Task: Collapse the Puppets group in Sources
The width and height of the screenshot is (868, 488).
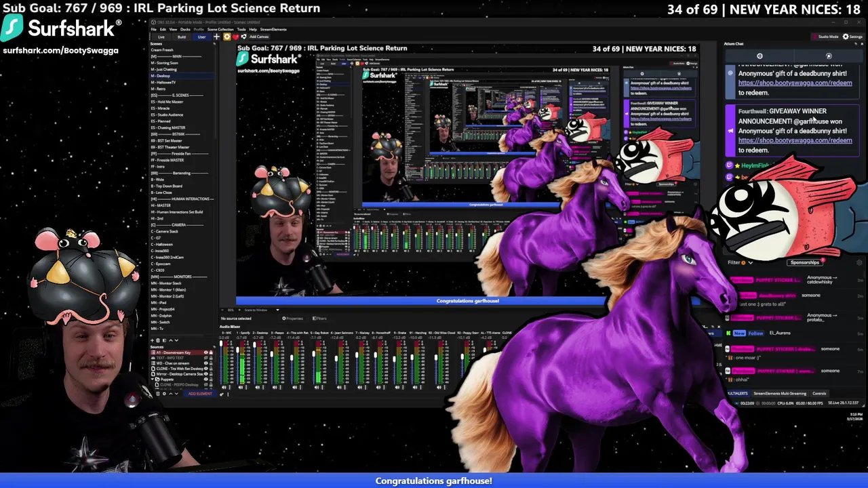Action: coord(153,379)
